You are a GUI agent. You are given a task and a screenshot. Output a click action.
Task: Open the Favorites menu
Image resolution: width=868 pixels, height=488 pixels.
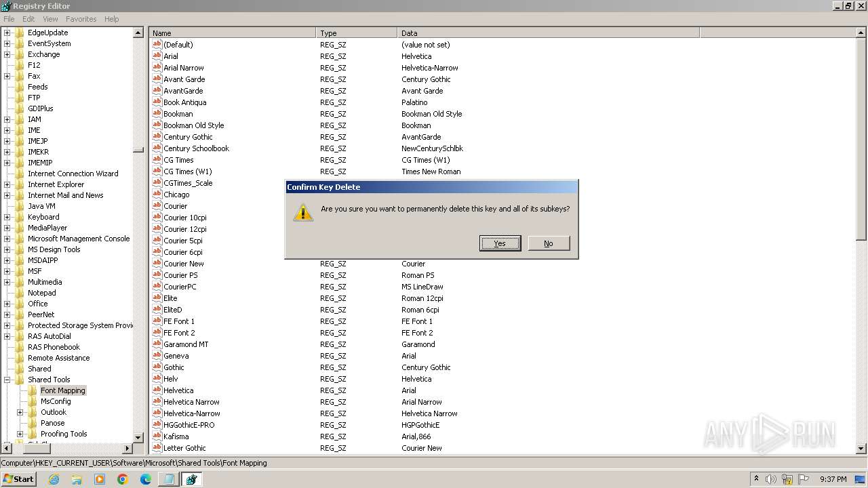81,19
